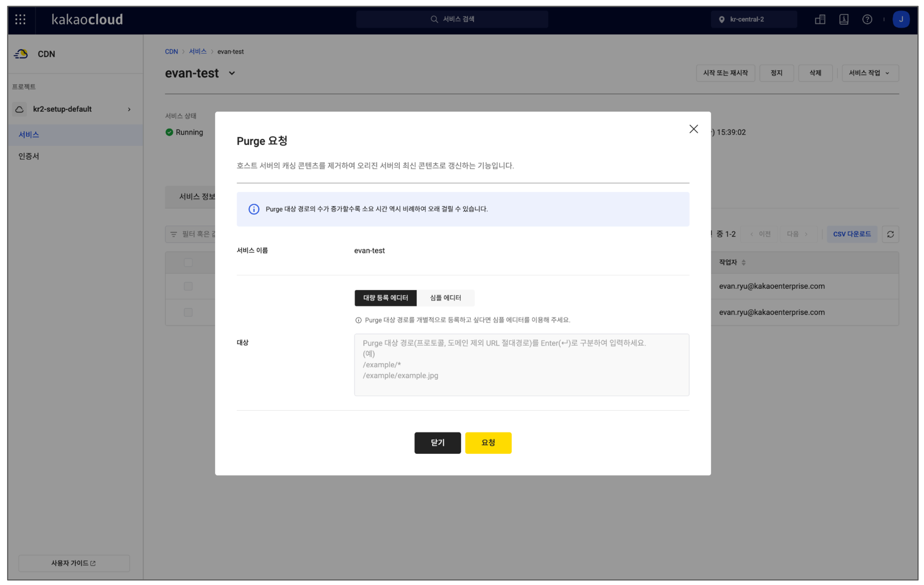Expand the evan-test title dropdown chevron

(232, 73)
